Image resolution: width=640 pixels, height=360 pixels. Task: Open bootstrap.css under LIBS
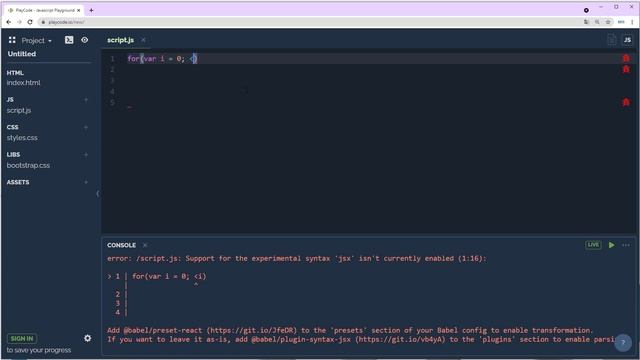click(28, 165)
